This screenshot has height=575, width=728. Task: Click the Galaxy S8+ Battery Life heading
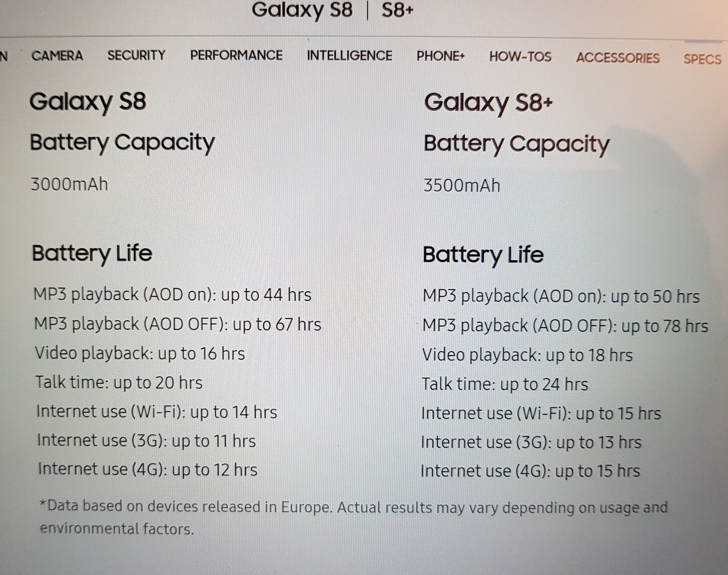pyautogui.click(x=483, y=255)
